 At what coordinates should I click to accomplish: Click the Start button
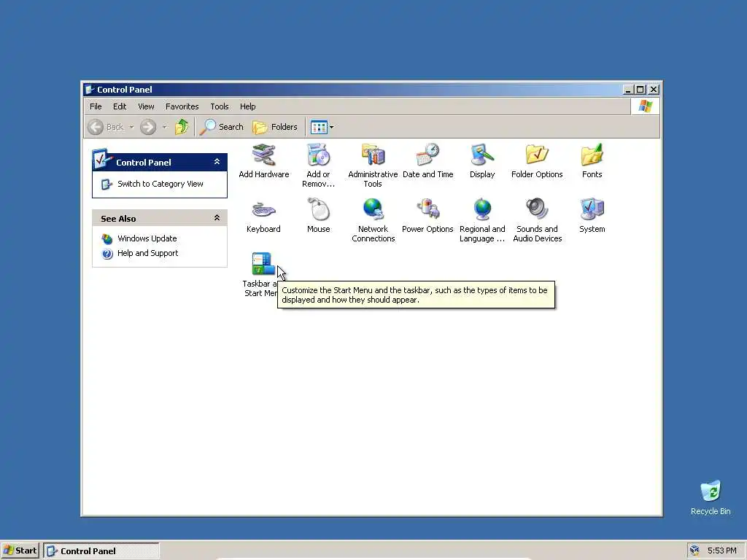pos(20,551)
